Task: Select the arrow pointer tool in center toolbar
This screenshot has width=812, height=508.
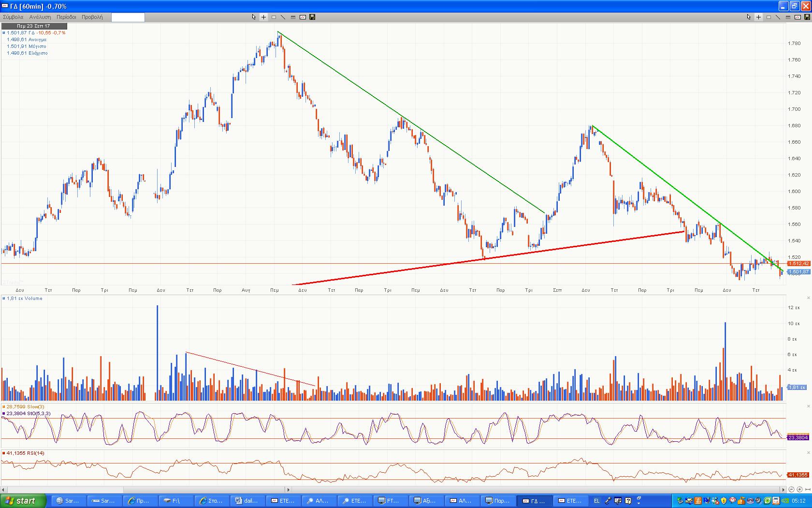Action: coord(254,17)
